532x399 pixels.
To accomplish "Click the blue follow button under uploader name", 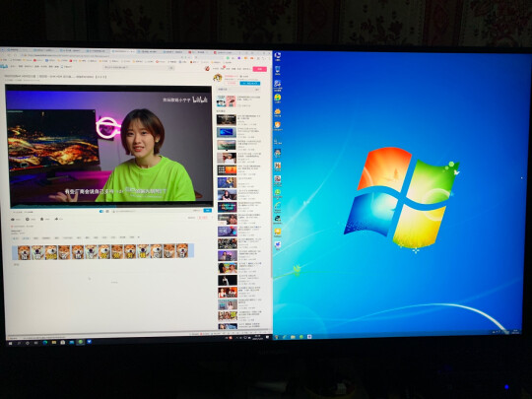I will click(250, 83).
